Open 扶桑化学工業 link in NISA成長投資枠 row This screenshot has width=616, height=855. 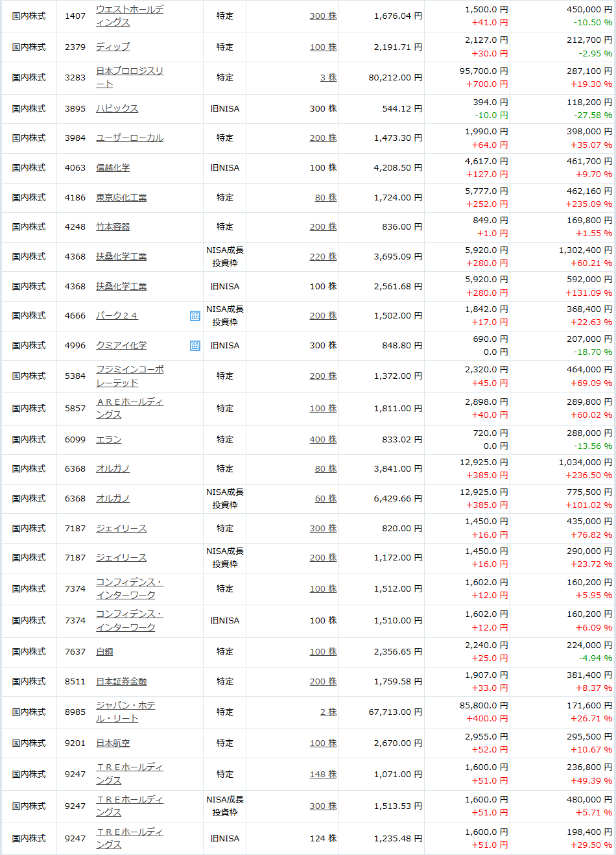click(121, 256)
